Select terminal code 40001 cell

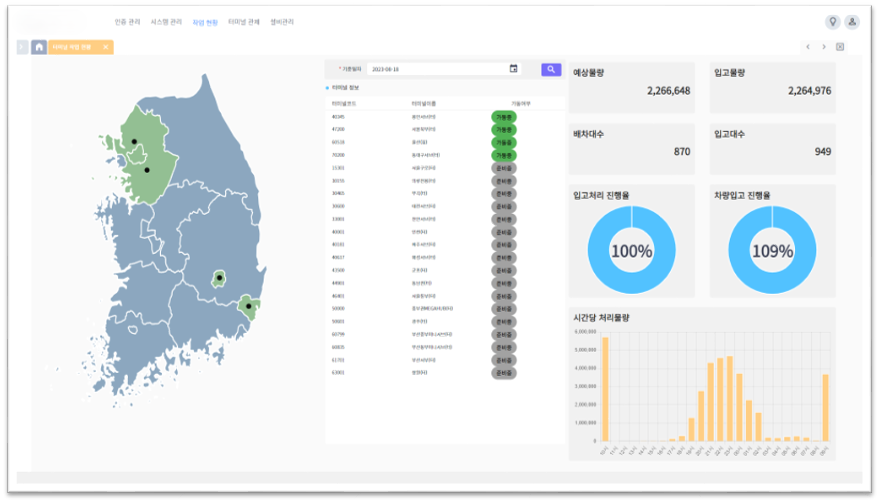[338, 232]
